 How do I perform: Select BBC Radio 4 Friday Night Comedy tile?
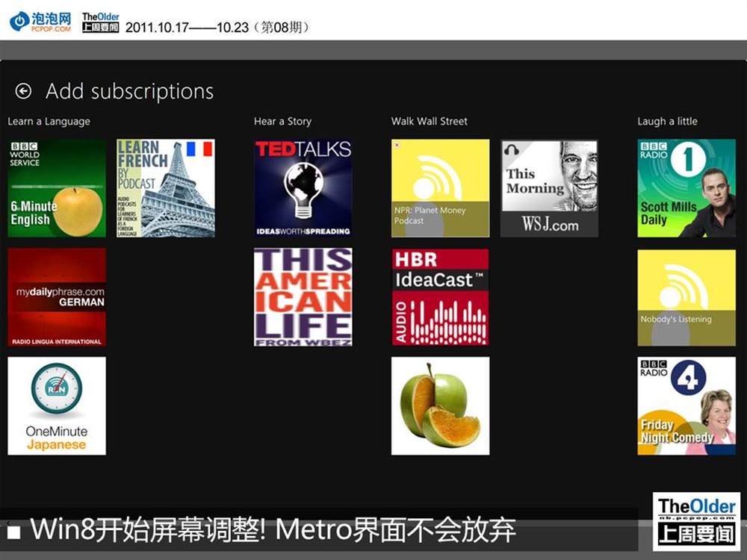pos(686,405)
